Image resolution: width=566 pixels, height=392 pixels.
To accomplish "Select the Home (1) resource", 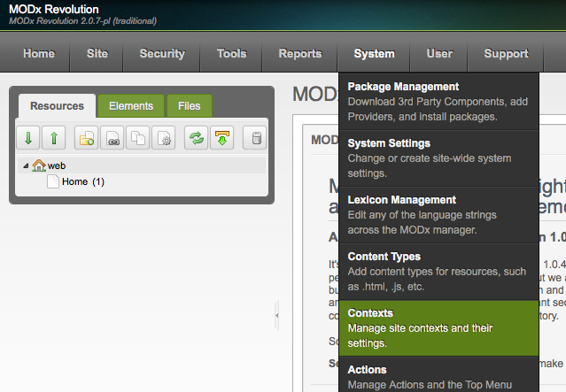I will 83,181.
